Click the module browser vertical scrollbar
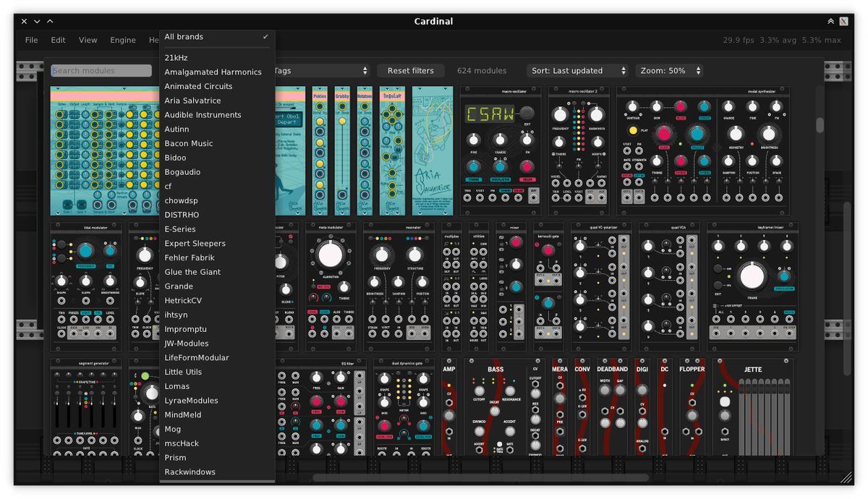 [x=820, y=125]
